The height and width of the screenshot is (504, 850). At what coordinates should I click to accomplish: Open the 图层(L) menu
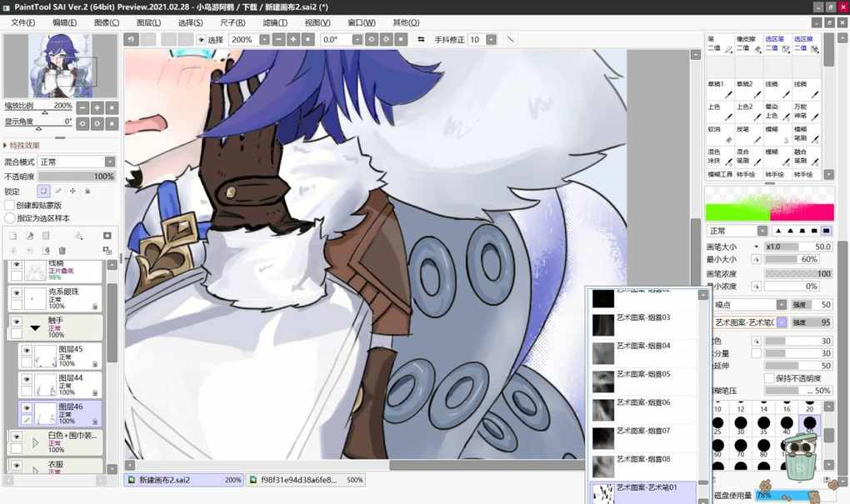point(148,22)
